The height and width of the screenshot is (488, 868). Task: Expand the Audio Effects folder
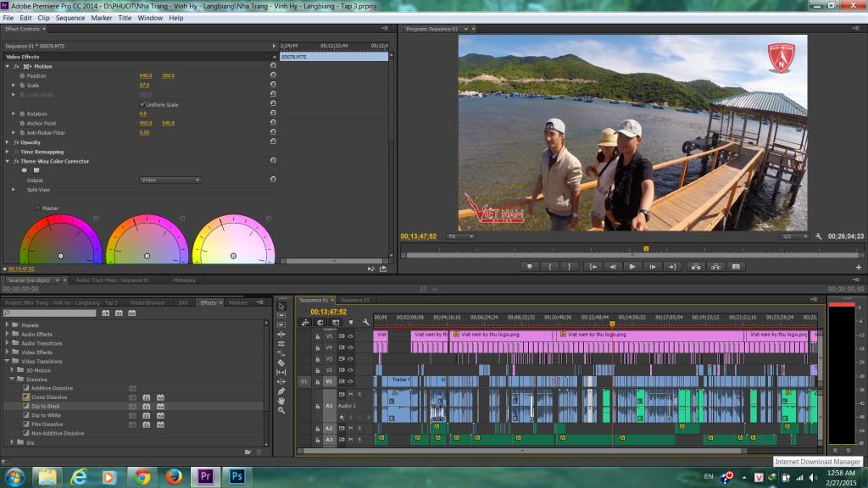tap(7, 334)
